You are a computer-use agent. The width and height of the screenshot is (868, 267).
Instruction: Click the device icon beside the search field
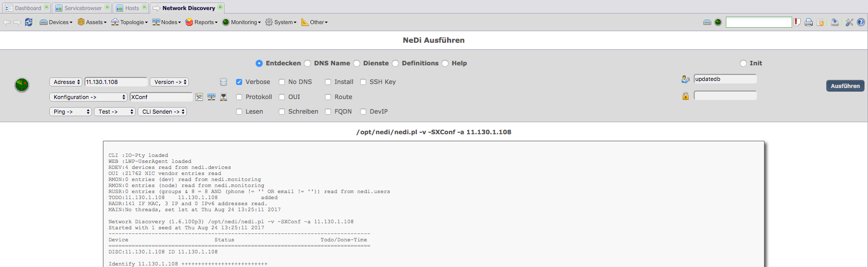click(x=707, y=22)
